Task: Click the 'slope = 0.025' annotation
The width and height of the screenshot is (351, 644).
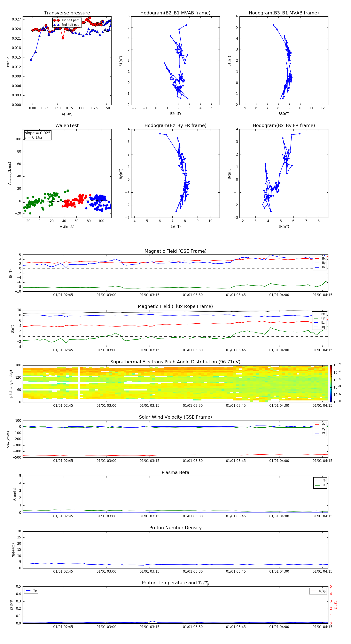Action: [x=38, y=133]
